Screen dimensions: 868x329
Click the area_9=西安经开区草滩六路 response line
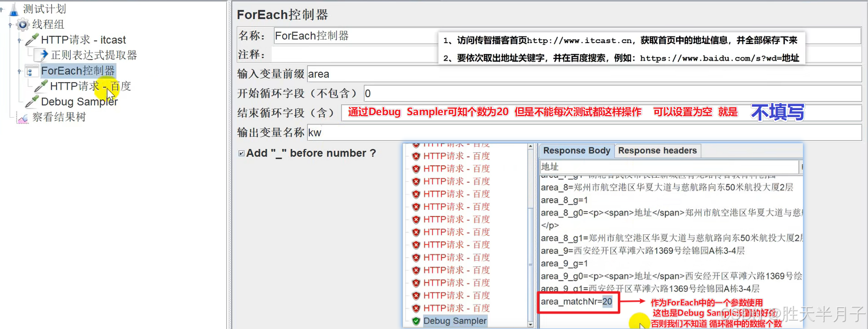click(643, 250)
